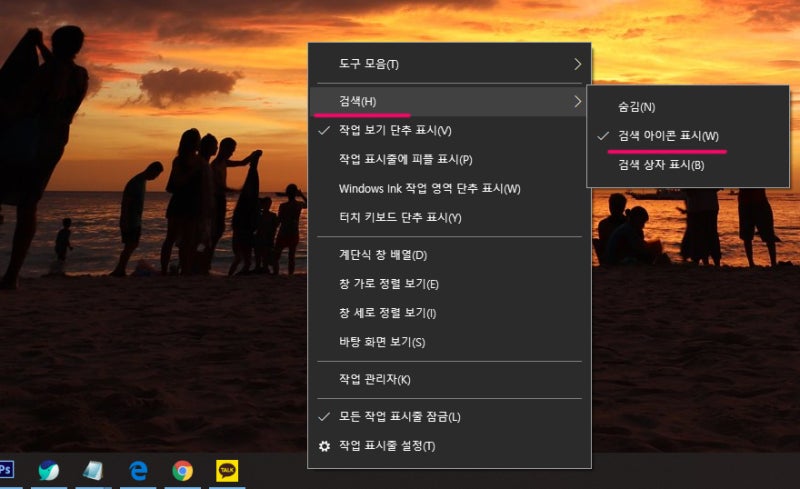Expand the 도구 모음 submenu arrow
The height and width of the screenshot is (489, 800).
pos(578,64)
